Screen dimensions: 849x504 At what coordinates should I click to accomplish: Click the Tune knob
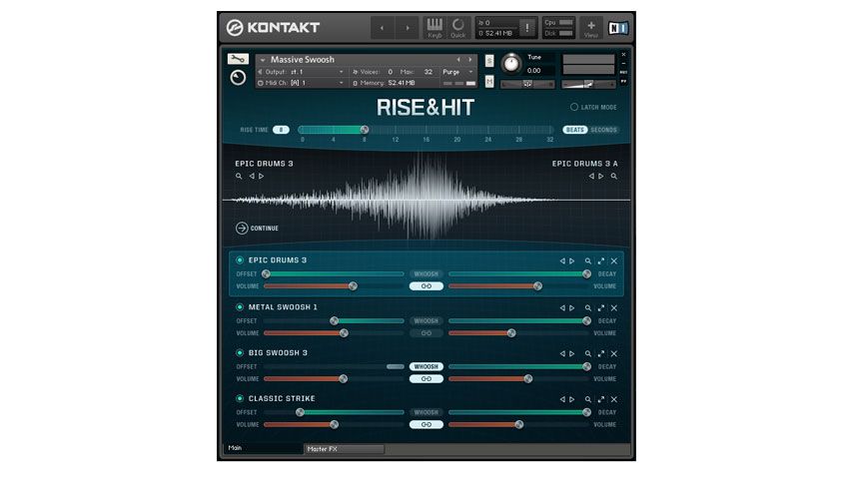pos(510,64)
